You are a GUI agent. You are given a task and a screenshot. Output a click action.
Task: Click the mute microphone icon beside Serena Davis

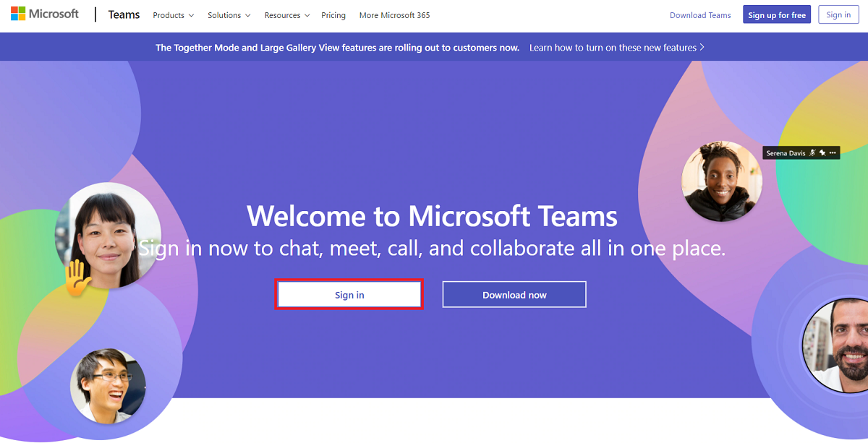tap(812, 153)
